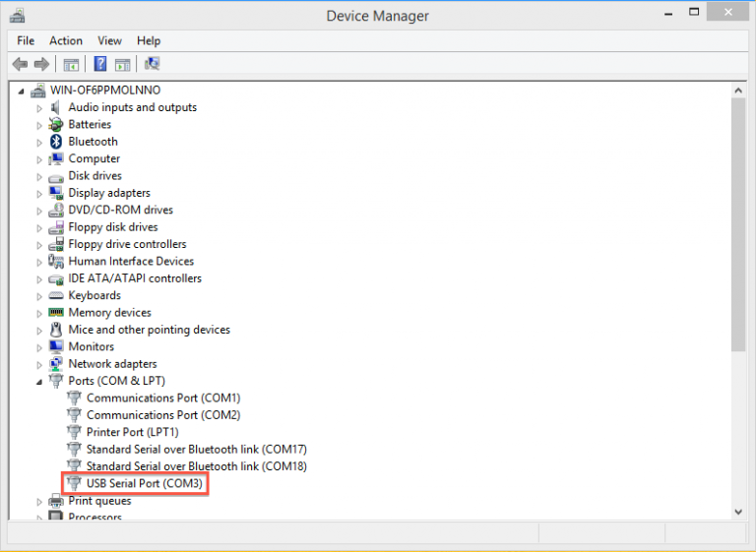Expand the Audio inputs and outputs node
756x552 pixels.
40,108
